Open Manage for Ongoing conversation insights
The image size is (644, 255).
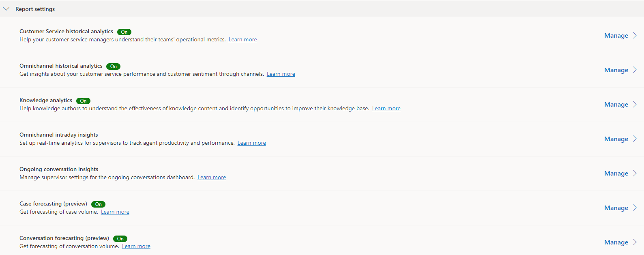tap(616, 174)
